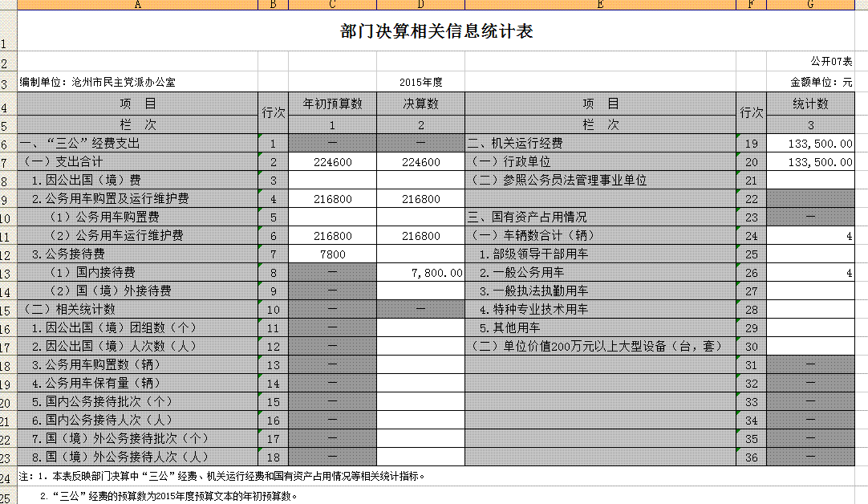The width and height of the screenshot is (868, 504).
Task: Click the 7800 cell in 公务接待费 row
Action: pos(332,254)
